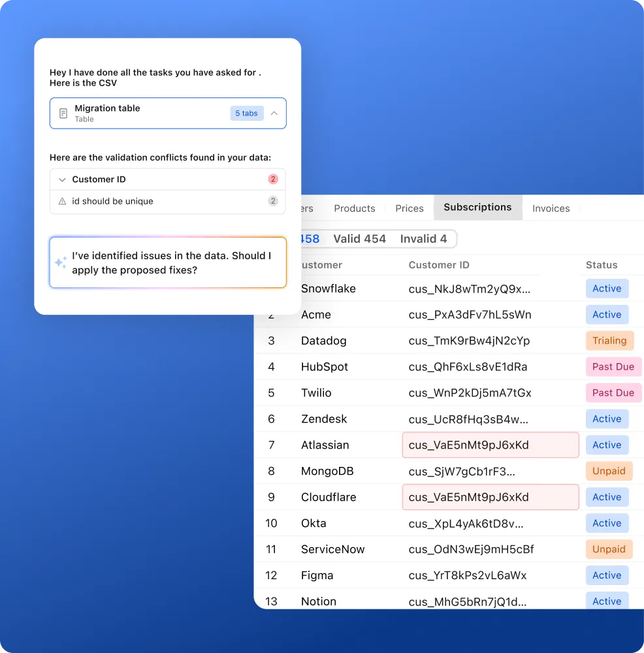Switch to the Products tab
This screenshot has width=644, height=653.
(x=355, y=208)
